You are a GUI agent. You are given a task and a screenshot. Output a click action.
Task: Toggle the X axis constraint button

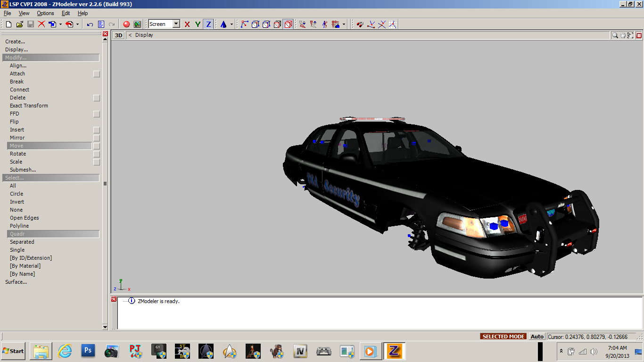pyautogui.click(x=187, y=24)
